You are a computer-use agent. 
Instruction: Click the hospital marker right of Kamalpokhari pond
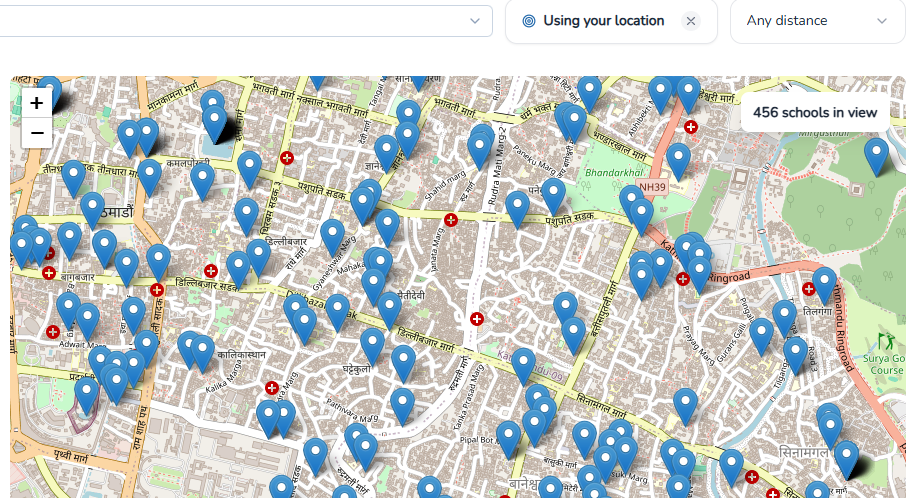click(x=288, y=158)
